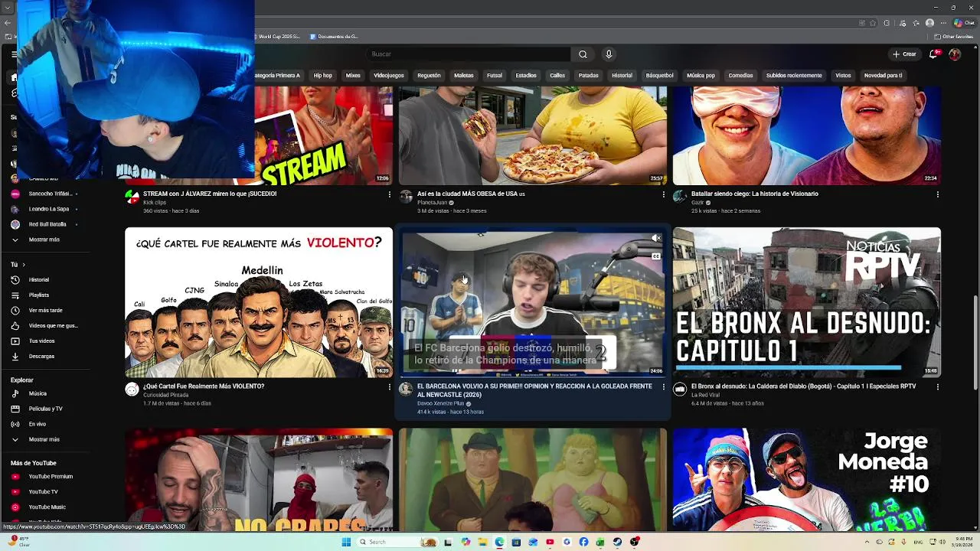Select the Futsal filter chip
Image resolution: width=980 pixels, height=551 pixels.
495,76
